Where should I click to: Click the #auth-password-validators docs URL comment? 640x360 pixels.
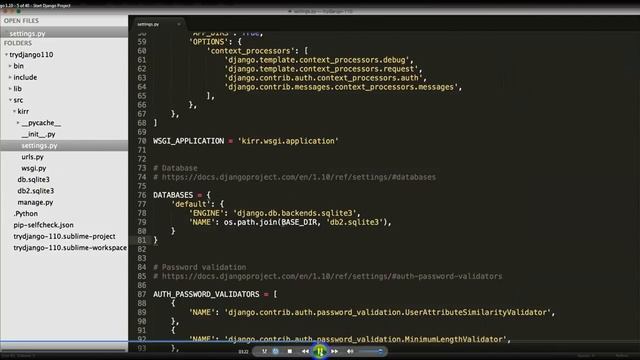(327, 276)
